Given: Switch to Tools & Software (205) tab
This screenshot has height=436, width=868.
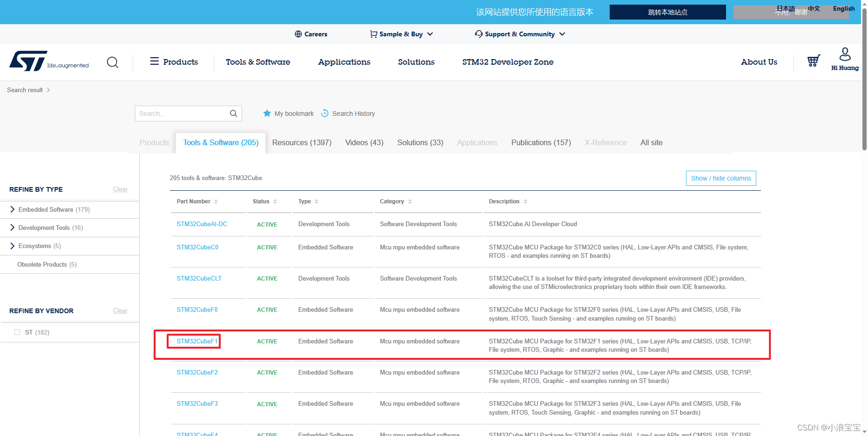Looking at the screenshot, I should click(221, 142).
